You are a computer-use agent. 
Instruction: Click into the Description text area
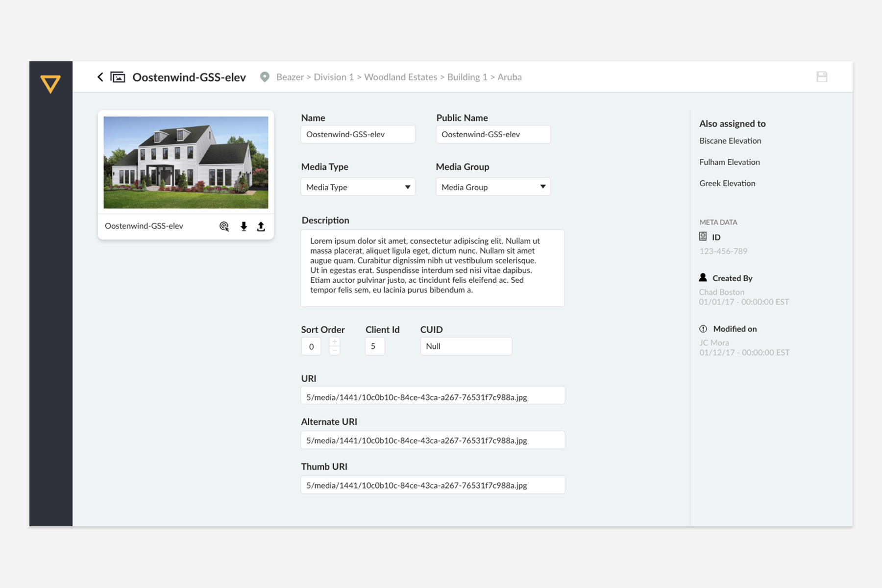[433, 268]
